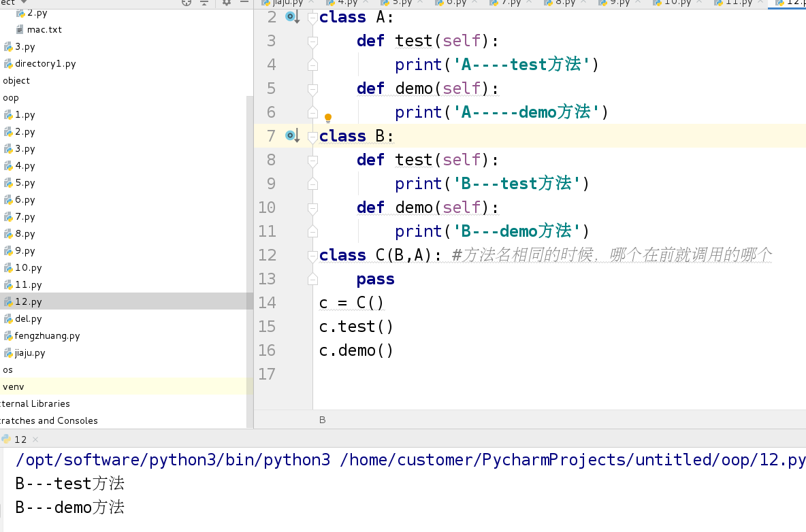Viewport: 806px width, 532px height.
Task: Select the venv folder in the tree
Action: point(14,386)
